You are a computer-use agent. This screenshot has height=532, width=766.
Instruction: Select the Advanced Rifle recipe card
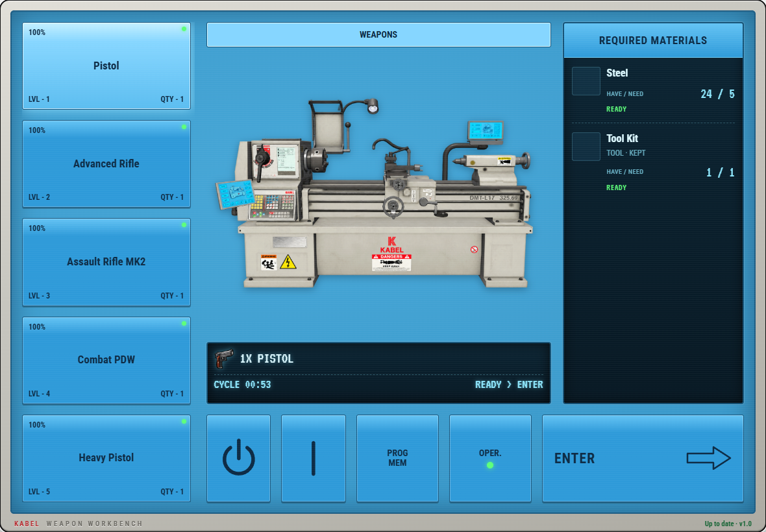click(106, 163)
